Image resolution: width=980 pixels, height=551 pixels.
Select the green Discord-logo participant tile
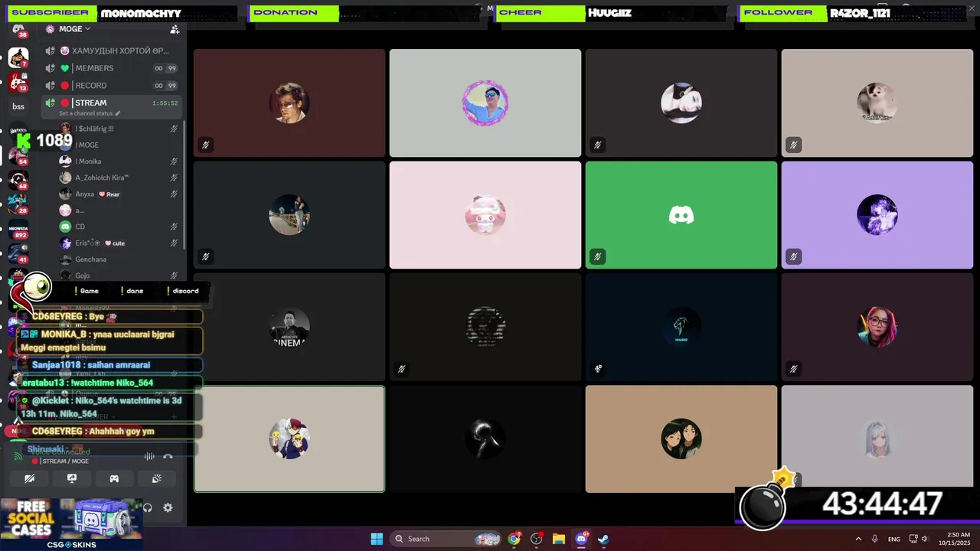tap(681, 215)
